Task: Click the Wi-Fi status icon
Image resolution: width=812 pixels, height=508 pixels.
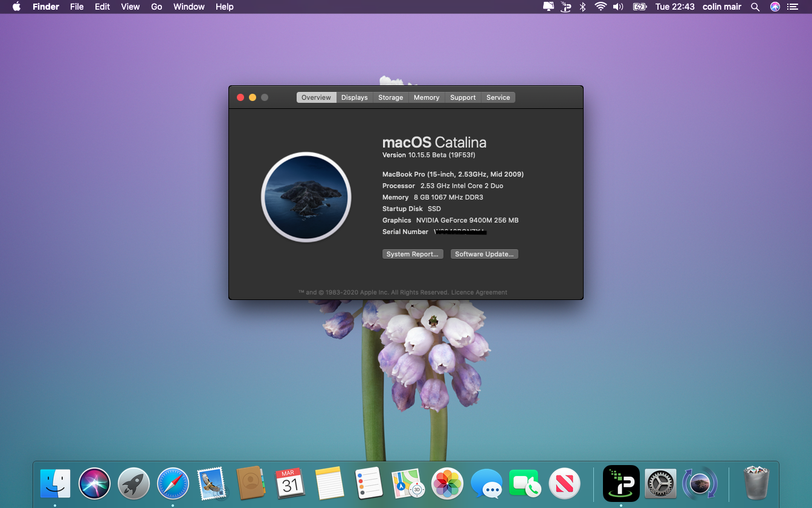Action: [x=601, y=7]
